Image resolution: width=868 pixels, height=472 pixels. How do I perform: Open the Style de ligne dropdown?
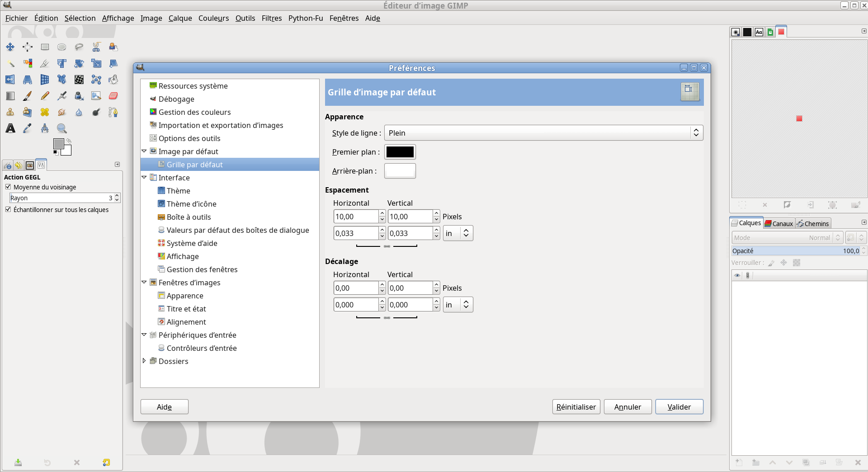click(x=543, y=133)
